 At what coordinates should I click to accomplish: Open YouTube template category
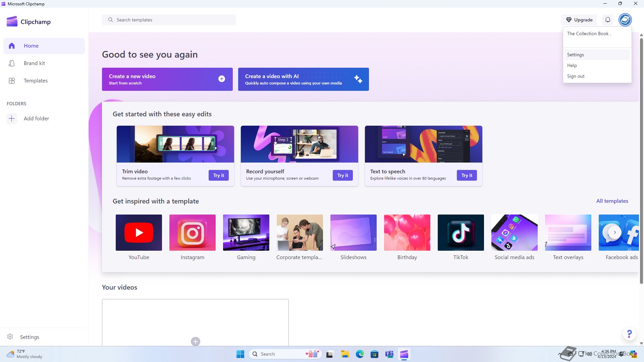(x=139, y=233)
